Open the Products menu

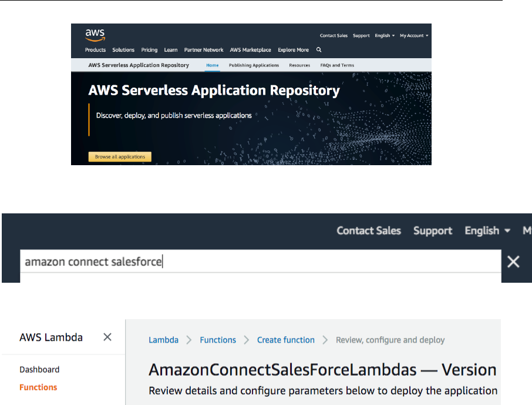tap(95, 50)
